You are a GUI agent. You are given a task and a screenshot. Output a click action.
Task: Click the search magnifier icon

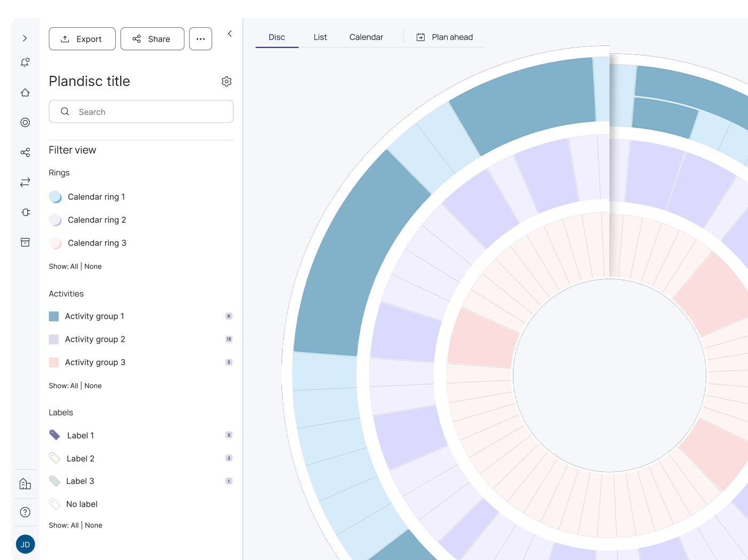(x=65, y=112)
